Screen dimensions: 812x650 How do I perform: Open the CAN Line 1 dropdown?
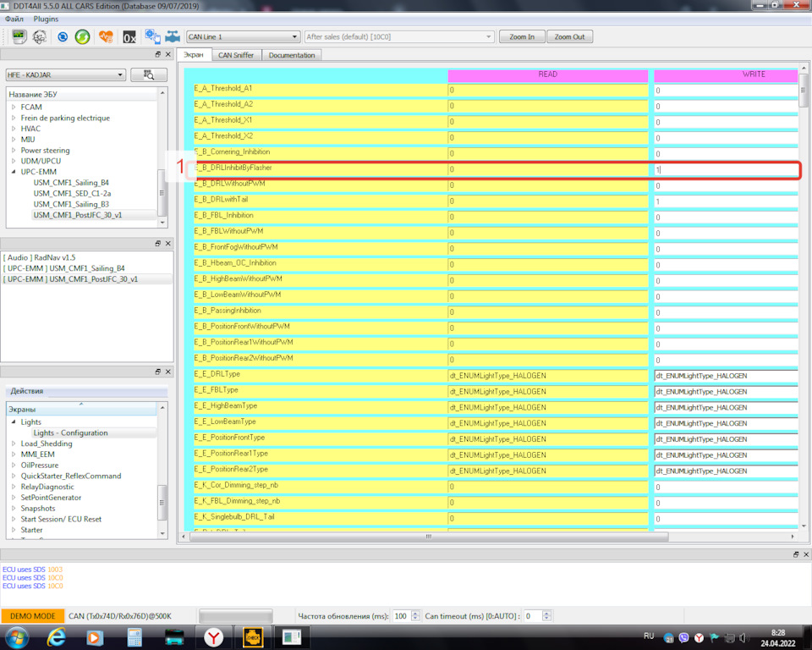tap(243, 37)
